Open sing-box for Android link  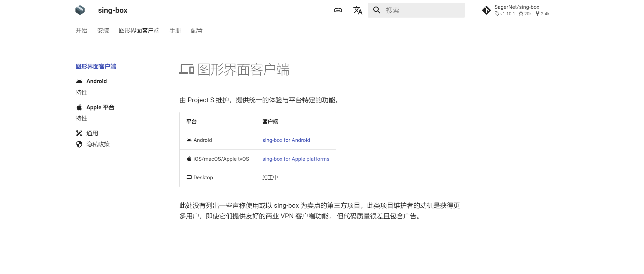pyautogui.click(x=286, y=140)
